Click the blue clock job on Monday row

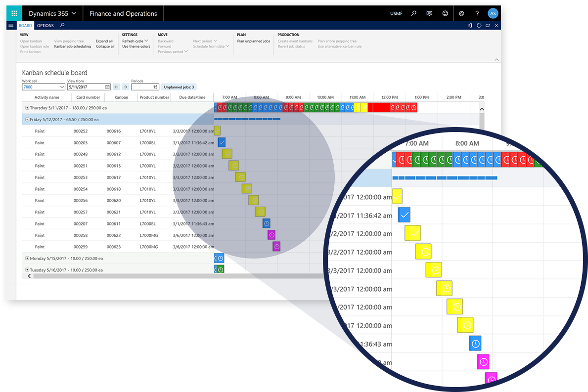tap(220, 258)
